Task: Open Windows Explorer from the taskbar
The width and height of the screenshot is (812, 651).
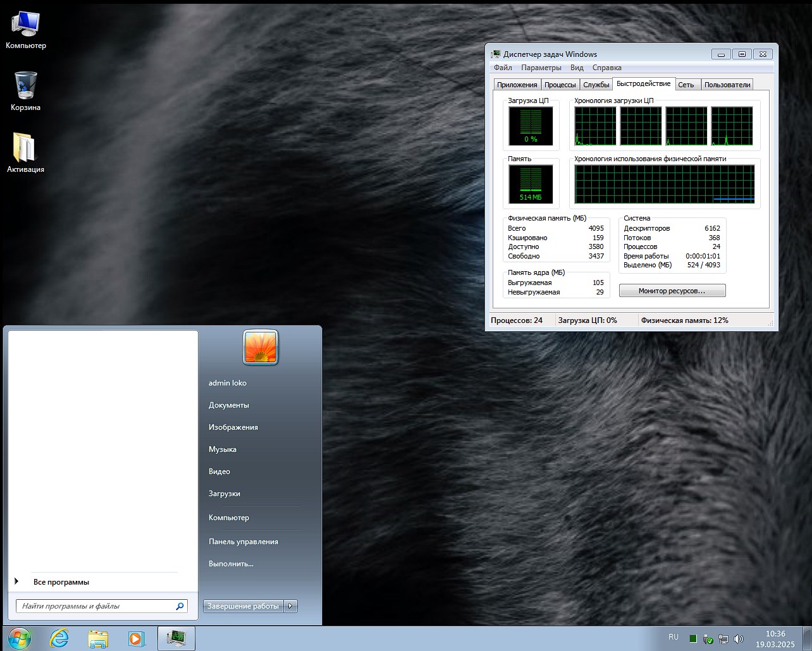Action: tap(98, 638)
